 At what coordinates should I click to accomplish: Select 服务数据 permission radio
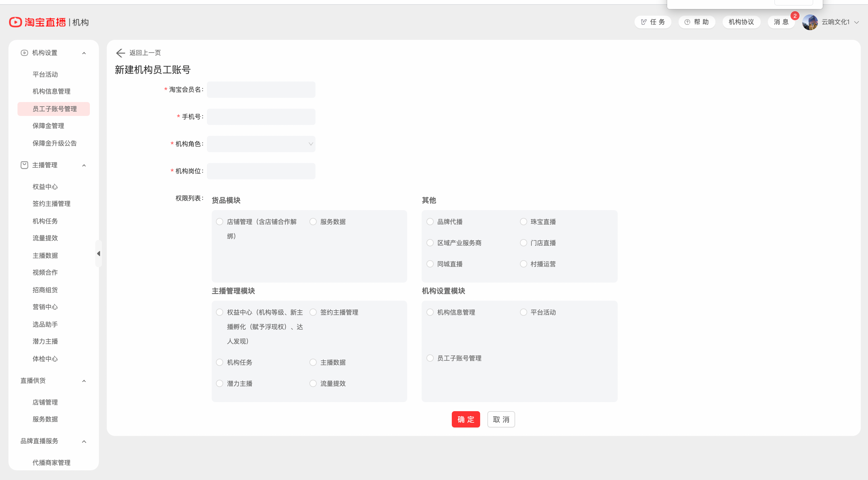coord(313,222)
